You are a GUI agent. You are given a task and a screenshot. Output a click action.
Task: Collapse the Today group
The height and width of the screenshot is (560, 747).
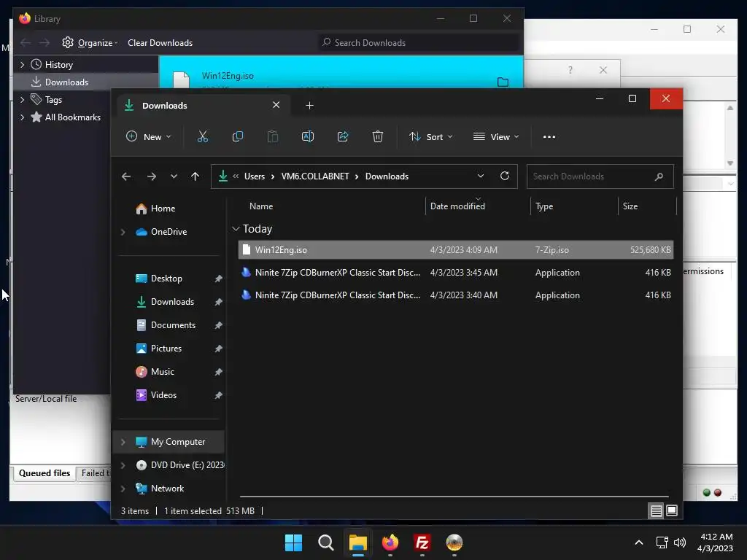click(x=236, y=229)
